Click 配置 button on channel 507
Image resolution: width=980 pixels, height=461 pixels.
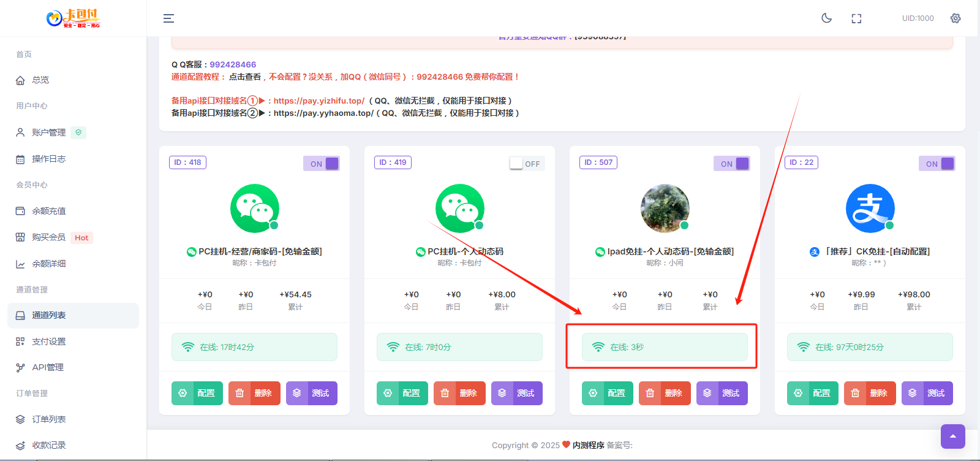[x=608, y=393]
